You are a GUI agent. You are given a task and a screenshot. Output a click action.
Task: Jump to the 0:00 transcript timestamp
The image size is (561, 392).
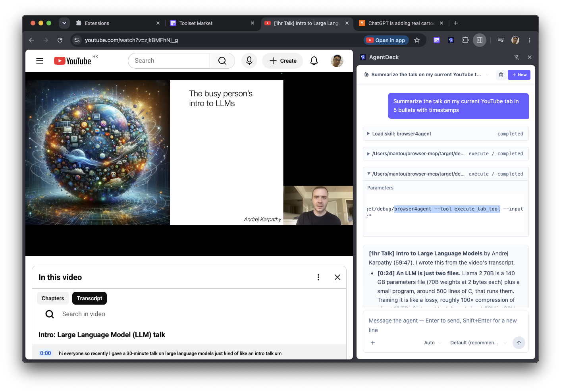coord(46,353)
